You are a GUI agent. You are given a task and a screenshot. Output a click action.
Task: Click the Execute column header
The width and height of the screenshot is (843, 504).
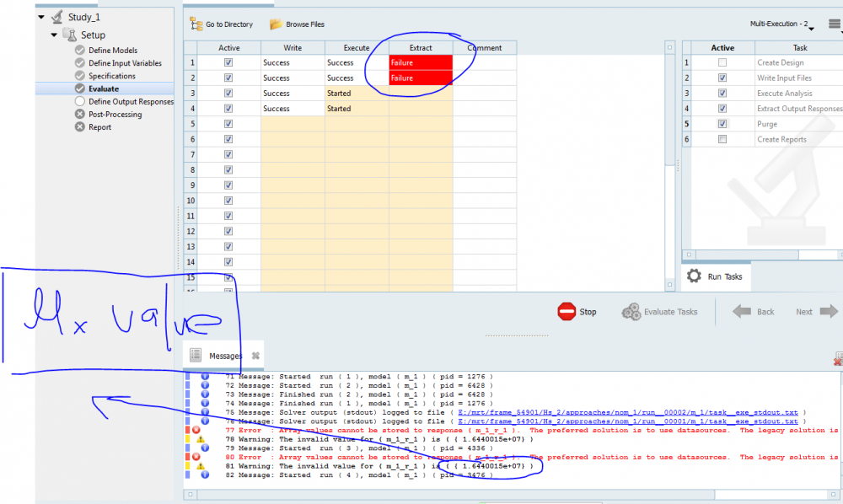(357, 48)
